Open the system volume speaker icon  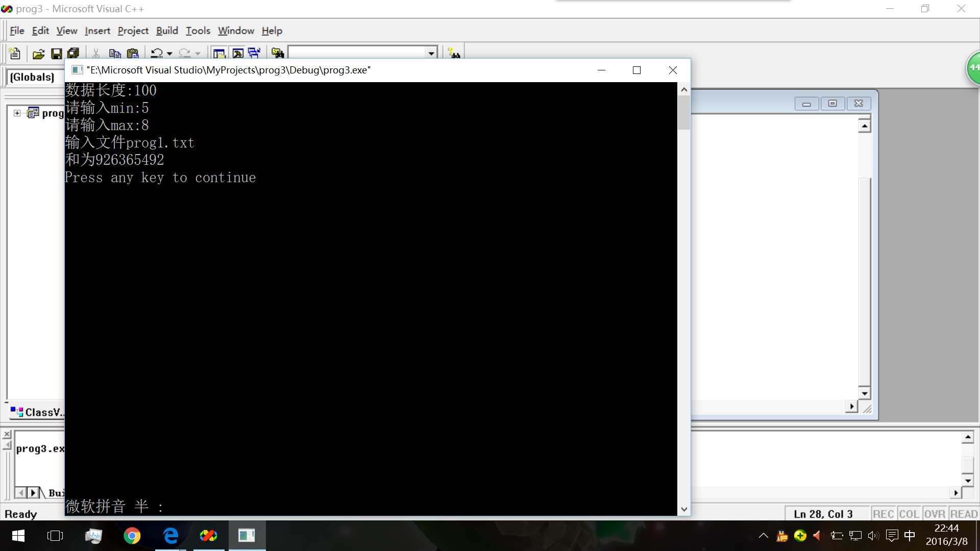point(873,536)
